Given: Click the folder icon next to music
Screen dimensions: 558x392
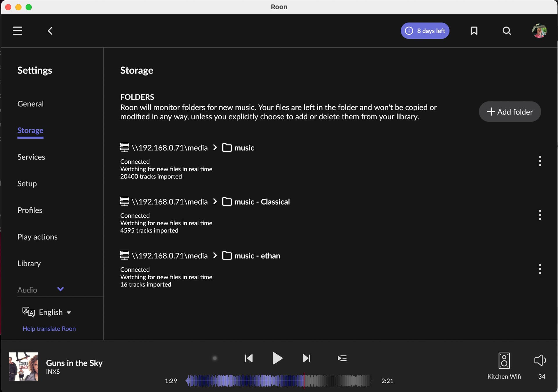Looking at the screenshot, I should tap(227, 148).
